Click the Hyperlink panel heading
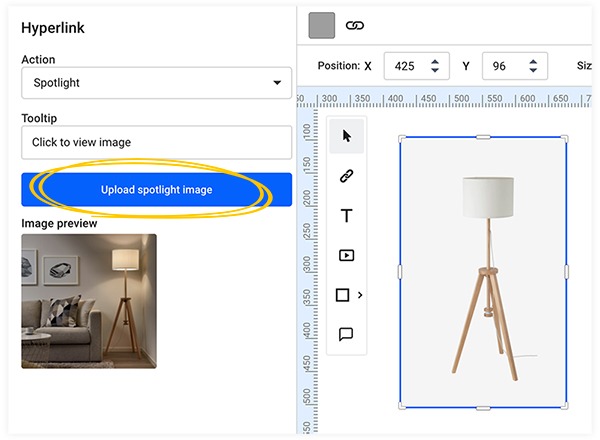Viewport: 600px width, 440px height. click(53, 28)
